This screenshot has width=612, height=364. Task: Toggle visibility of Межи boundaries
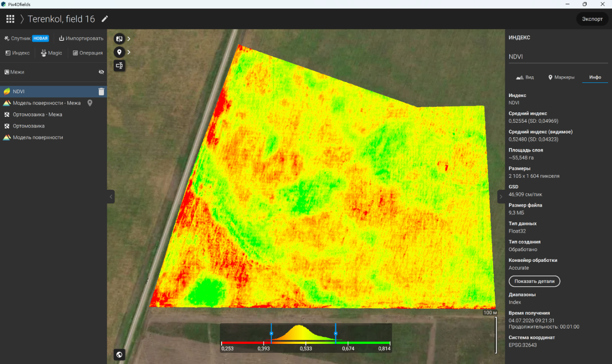[101, 72]
